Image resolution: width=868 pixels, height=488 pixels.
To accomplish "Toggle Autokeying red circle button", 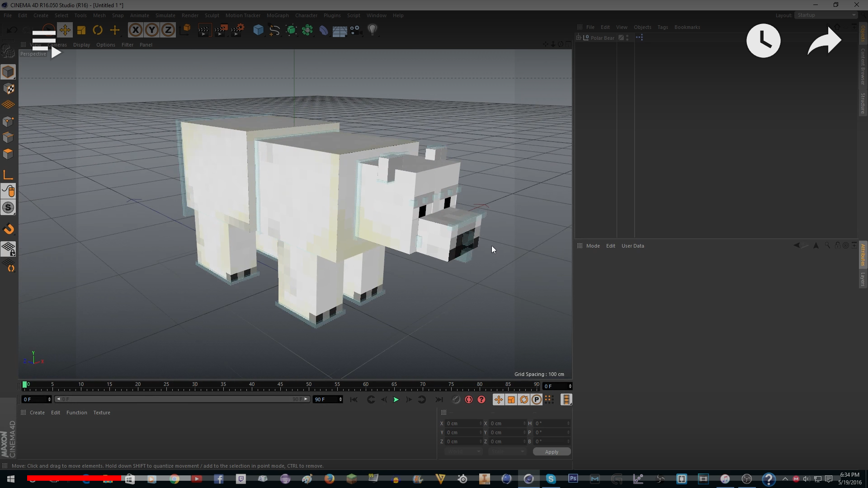I will click(469, 399).
